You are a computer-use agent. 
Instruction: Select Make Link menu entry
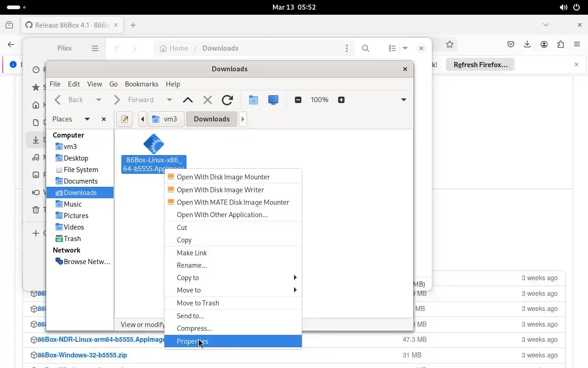click(x=233, y=253)
